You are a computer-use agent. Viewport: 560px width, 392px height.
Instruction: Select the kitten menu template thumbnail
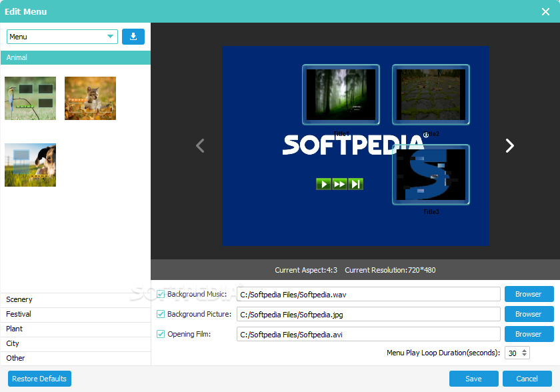click(91, 98)
